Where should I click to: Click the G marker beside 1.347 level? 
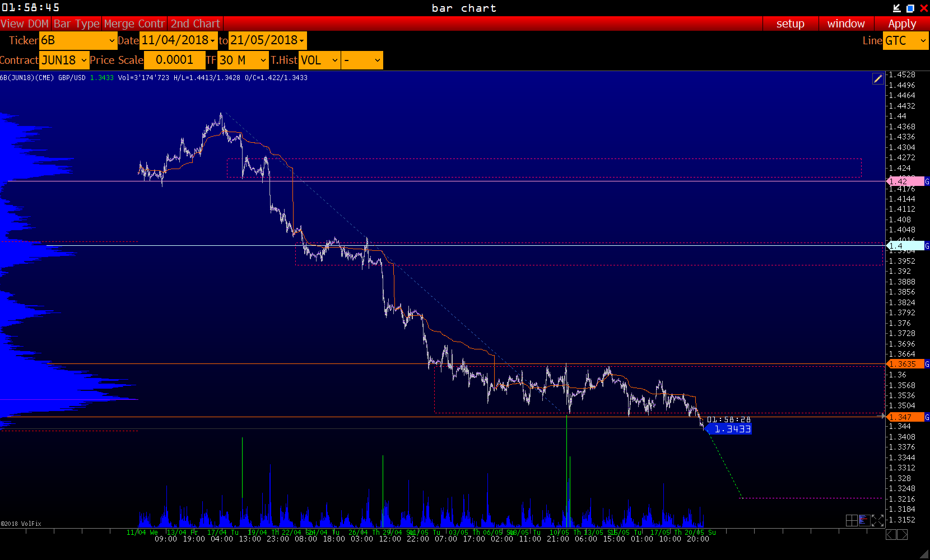[x=927, y=417]
